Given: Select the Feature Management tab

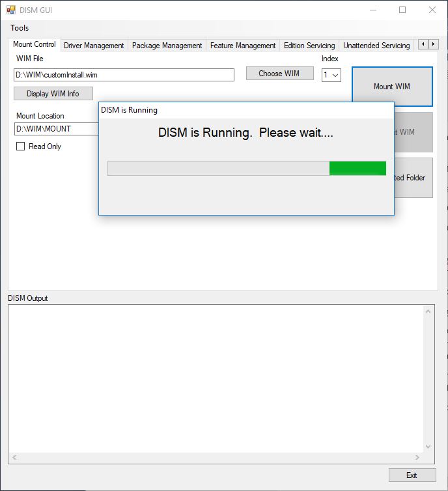Looking at the screenshot, I should click(243, 46).
